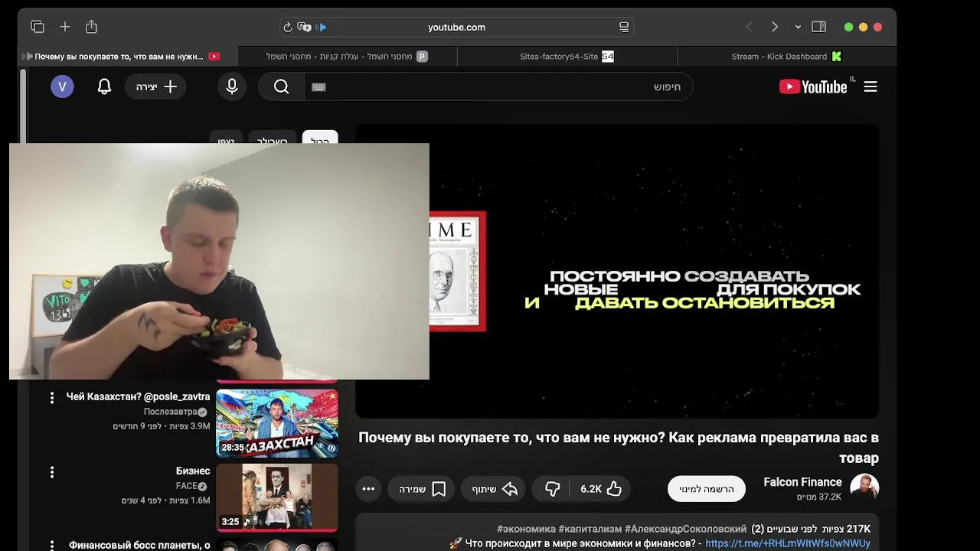Open the Falcon Finance channel name
This screenshot has width=980, height=551.
(802, 482)
